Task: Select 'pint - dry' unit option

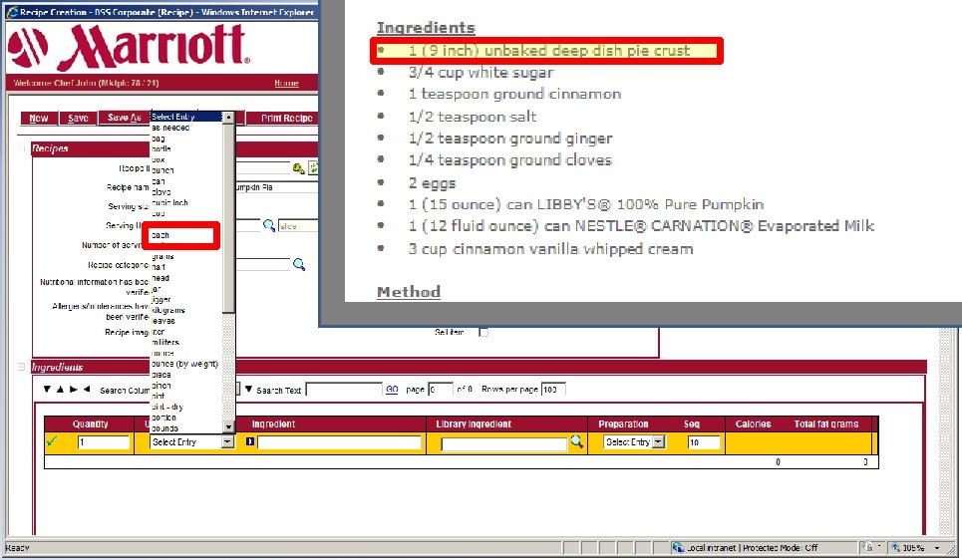Action: pyautogui.click(x=167, y=407)
